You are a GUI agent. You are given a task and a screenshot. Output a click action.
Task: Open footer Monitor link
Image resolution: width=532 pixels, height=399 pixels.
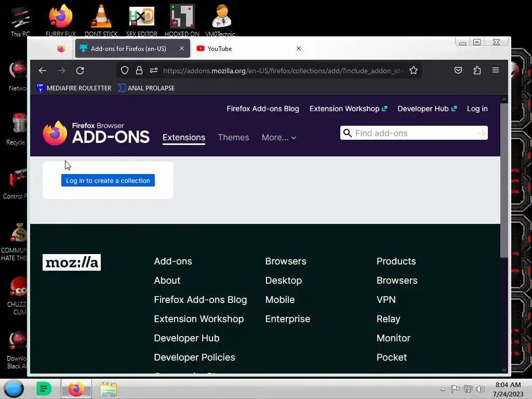pyautogui.click(x=394, y=338)
